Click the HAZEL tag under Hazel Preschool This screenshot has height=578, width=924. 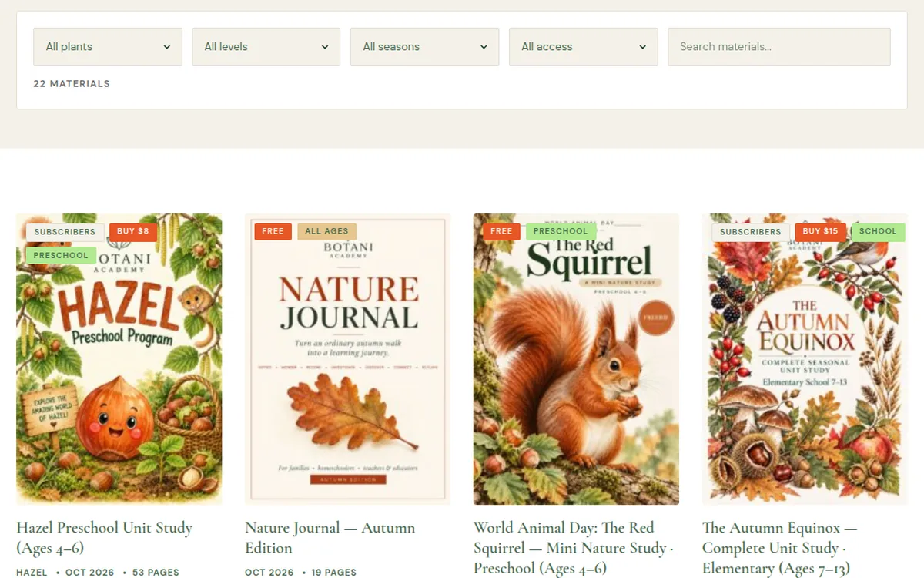tap(32, 573)
